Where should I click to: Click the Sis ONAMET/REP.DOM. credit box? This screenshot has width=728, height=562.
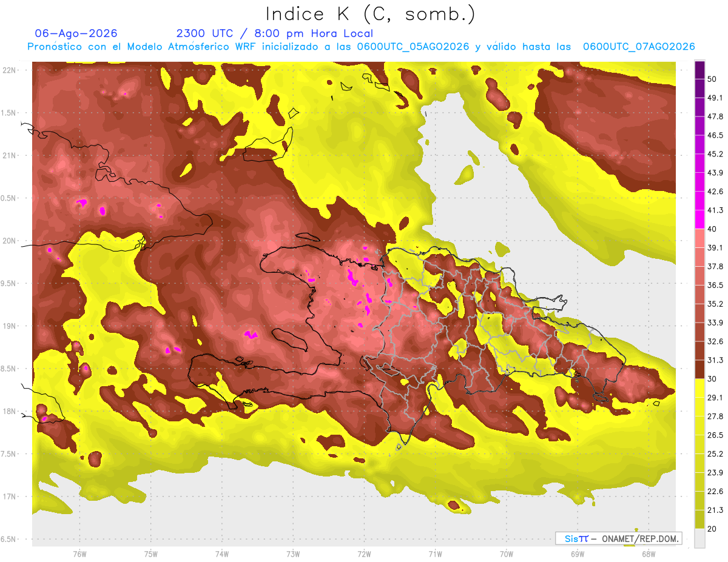618,538
